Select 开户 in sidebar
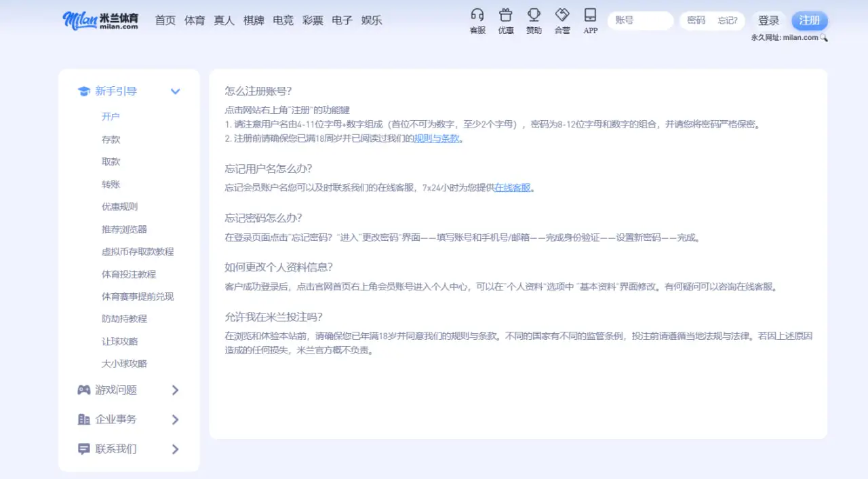Viewport: 868px width, 479px height. tap(111, 117)
